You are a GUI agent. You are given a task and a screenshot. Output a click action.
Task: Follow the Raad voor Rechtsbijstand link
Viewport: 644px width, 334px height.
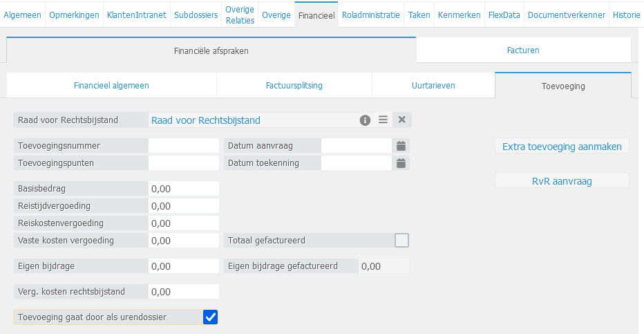(206, 120)
